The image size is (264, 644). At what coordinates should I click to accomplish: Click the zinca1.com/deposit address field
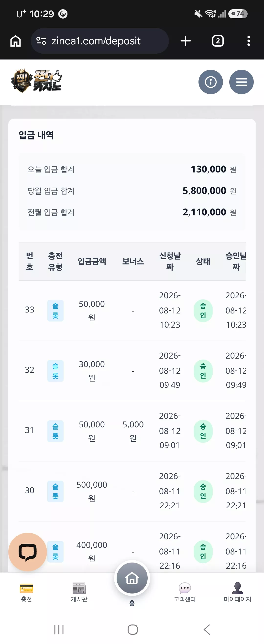(100, 41)
